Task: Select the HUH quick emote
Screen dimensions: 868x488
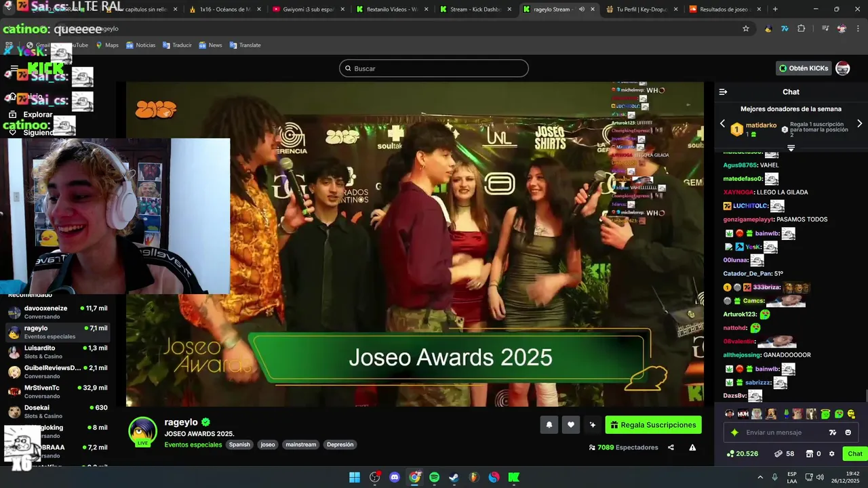Action: click(743, 414)
